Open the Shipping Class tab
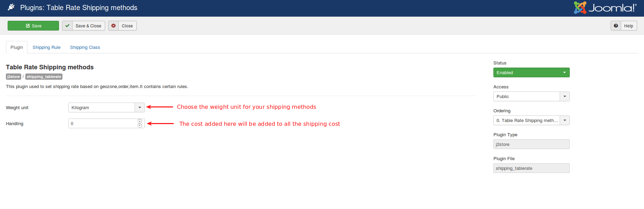This screenshot has height=209, width=644. pyautogui.click(x=85, y=47)
